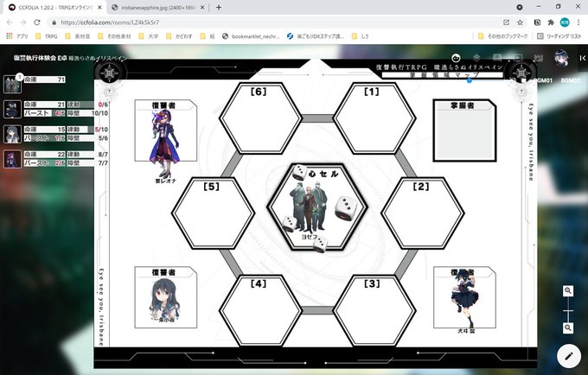The height and width of the screenshot is (375, 588).
Task: Bookmark this page with the star icon
Action: point(520,22)
